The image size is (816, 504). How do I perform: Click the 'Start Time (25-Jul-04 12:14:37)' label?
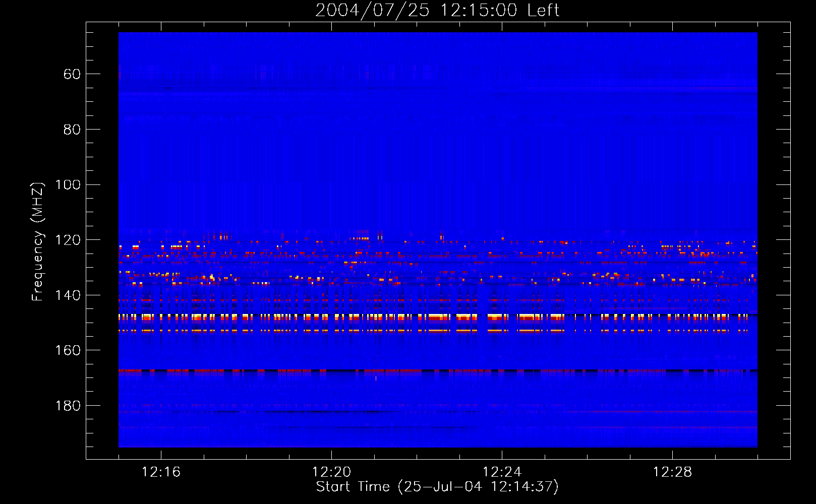click(437, 487)
